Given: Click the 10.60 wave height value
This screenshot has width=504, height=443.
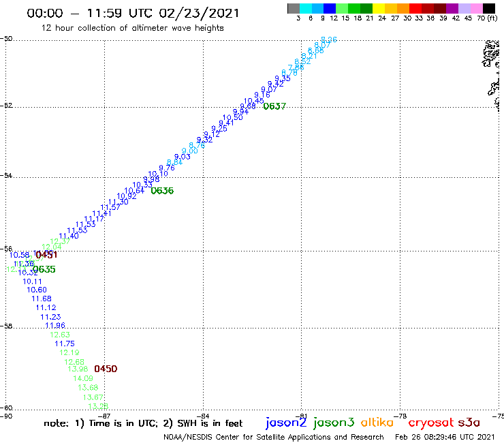Looking at the screenshot, I should coord(37,290).
